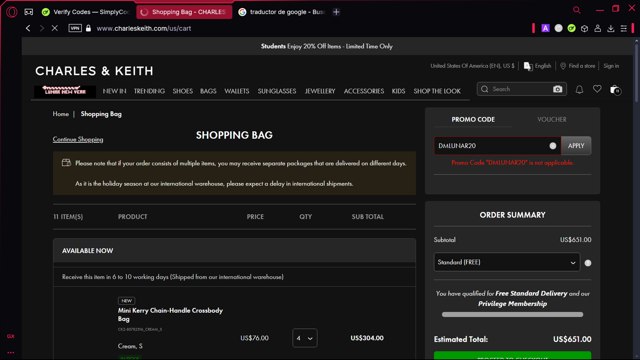Open the browser profile account icon
The height and width of the screenshot is (360, 640).
(x=598, y=28)
